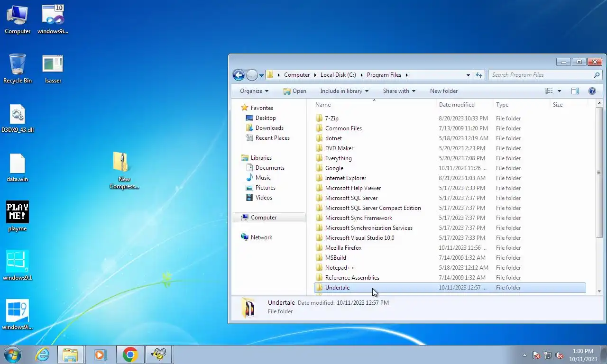This screenshot has width=607, height=364.
Task: Click the Refresh button beside address bar
Action: coord(479,75)
